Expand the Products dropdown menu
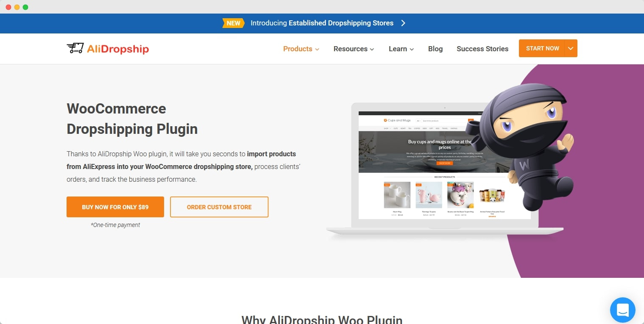This screenshot has width=644, height=324. 301,49
